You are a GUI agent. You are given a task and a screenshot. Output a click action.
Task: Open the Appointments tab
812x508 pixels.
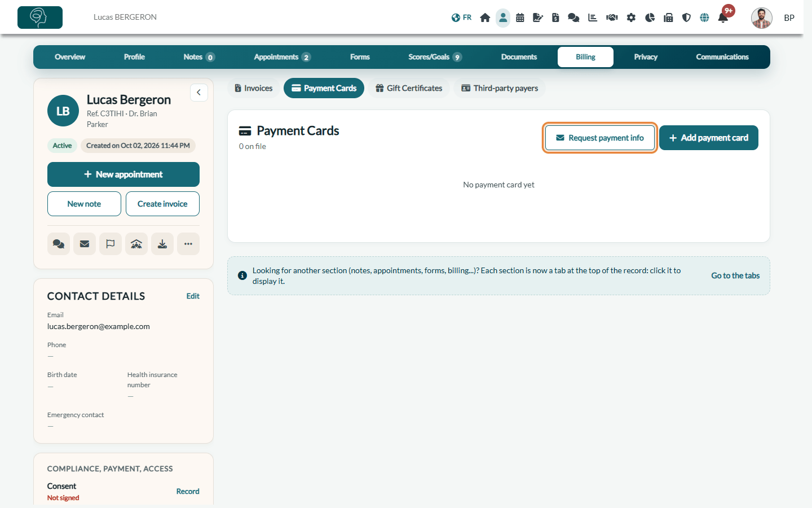coord(282,57)
